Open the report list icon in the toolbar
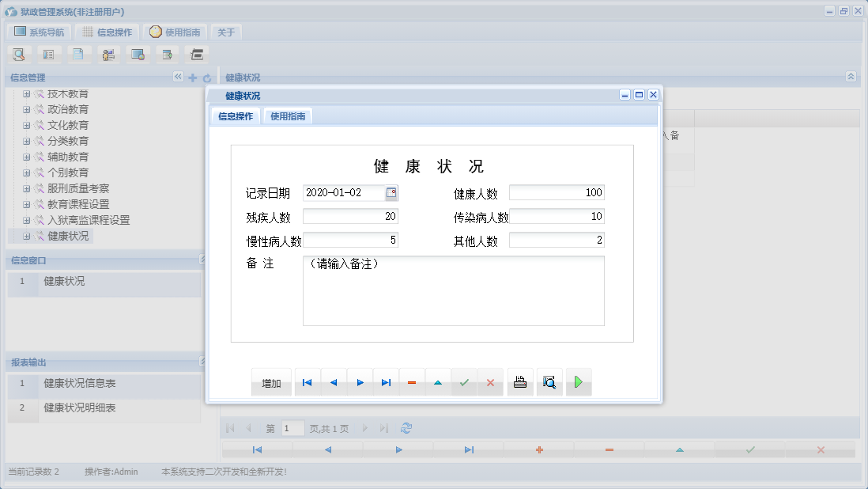Viewport: 868px width, 489px height. 49,54
